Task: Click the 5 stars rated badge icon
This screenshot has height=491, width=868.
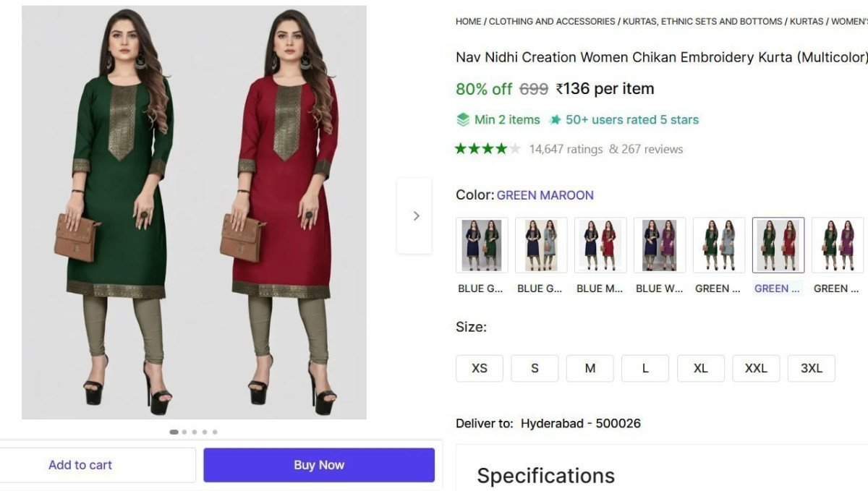Action: 555,120
